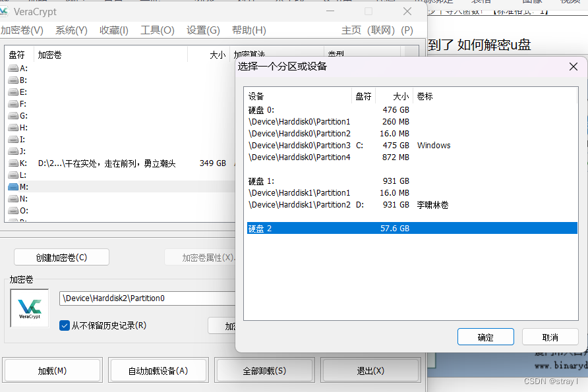Click dialog 大小 column header
This screenshot has width=588, height=392.
tap(394, 96)
